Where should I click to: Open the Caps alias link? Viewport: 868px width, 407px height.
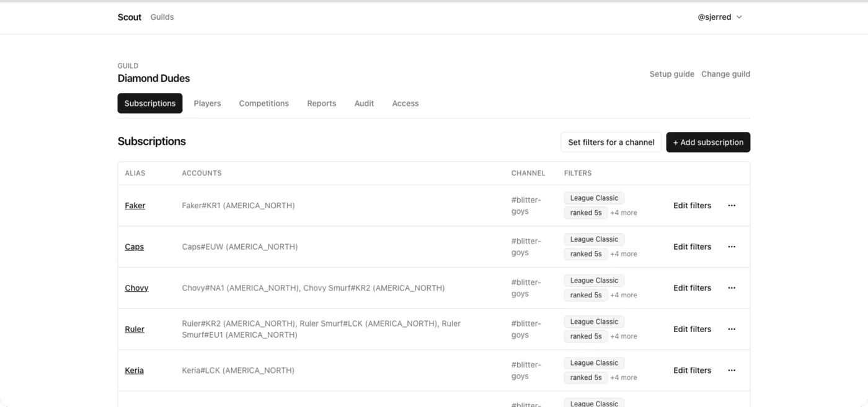point(135,247)
